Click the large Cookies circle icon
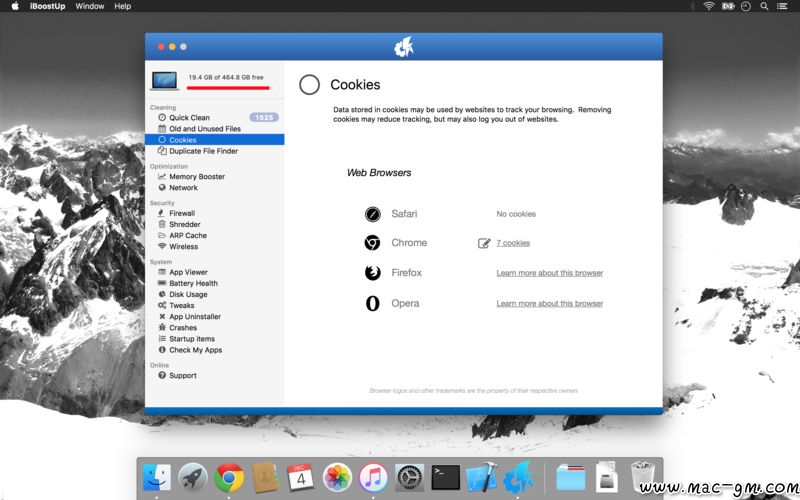The image size is (800, 500). pos(309,85)
